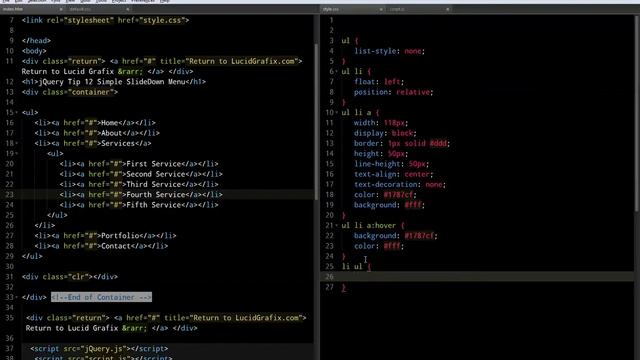Click the 'Portfolio' list item line
This screenshot has height=360, width=640.
(x=105, y=236)
